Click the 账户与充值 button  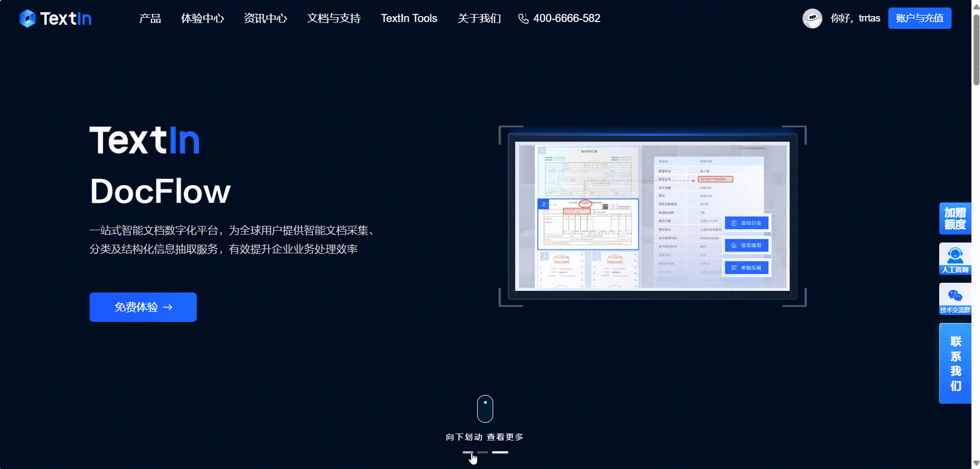[919, 18]
